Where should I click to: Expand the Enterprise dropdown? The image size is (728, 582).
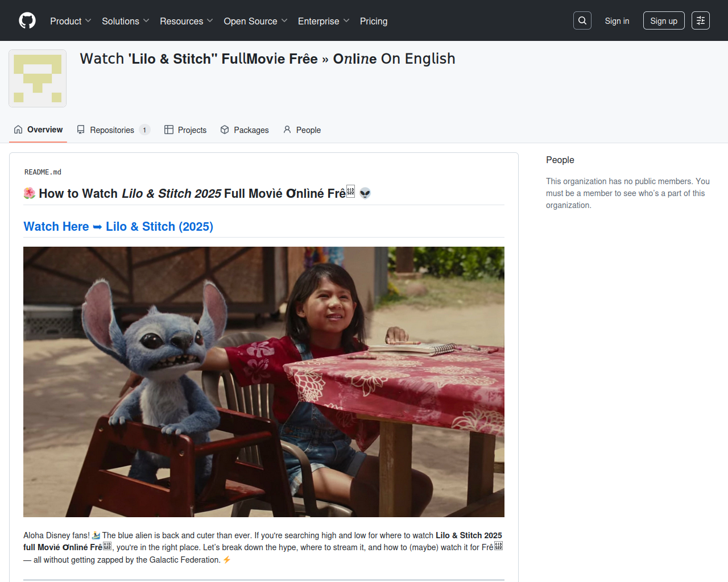[324, 21]
